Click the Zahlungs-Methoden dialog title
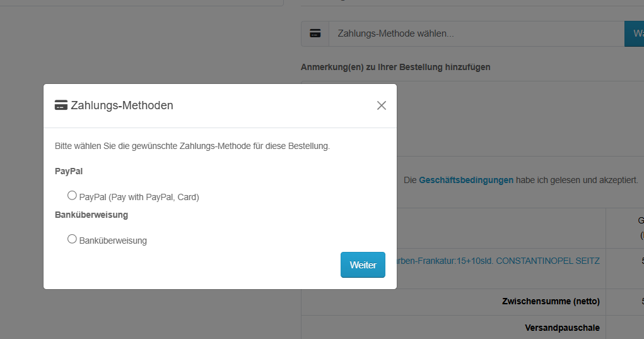 pos(122,105)
